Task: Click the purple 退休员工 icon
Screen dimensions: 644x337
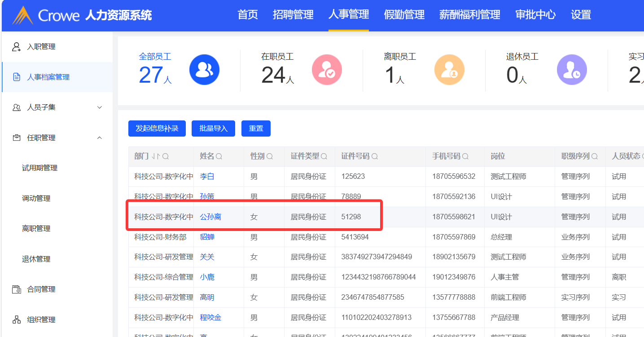Action: point(572,70)
